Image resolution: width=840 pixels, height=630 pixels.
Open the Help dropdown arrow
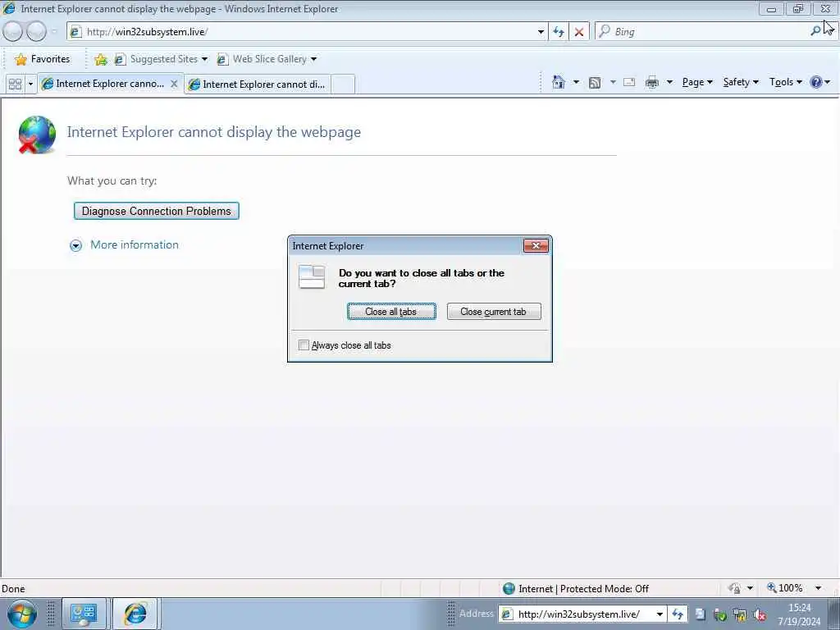(x=828, y=83)
